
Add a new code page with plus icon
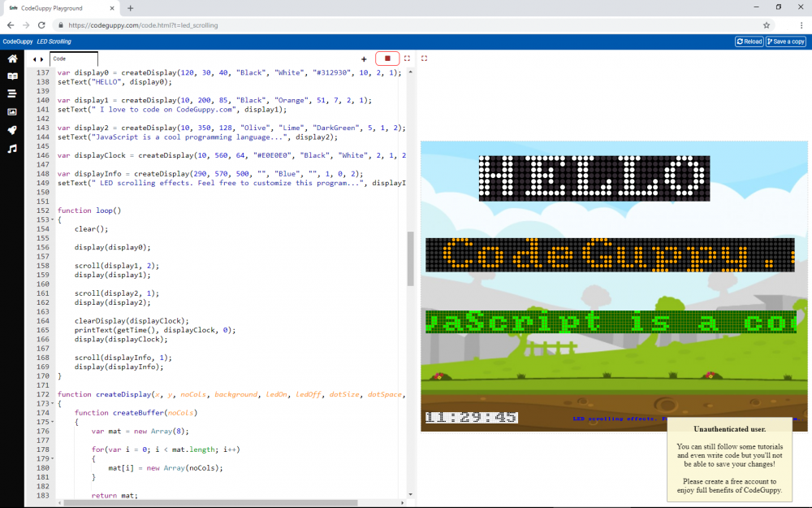click(x=364, y=59)
